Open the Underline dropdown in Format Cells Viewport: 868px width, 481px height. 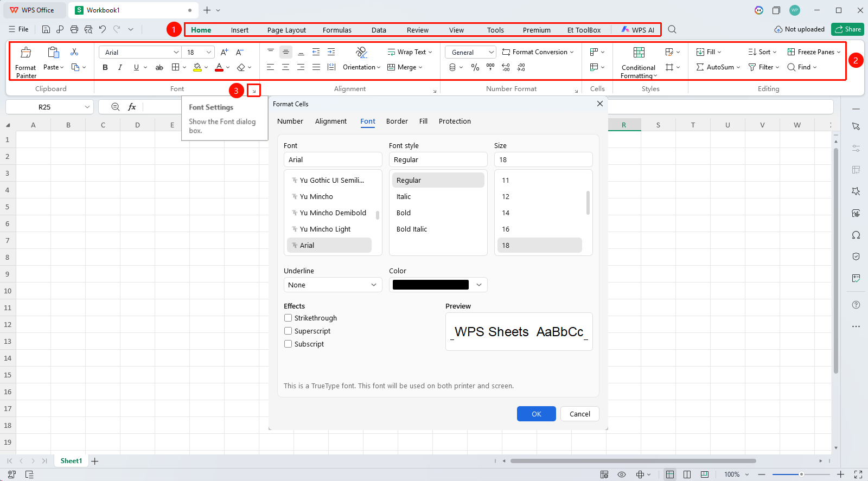(x=333, y=285)
